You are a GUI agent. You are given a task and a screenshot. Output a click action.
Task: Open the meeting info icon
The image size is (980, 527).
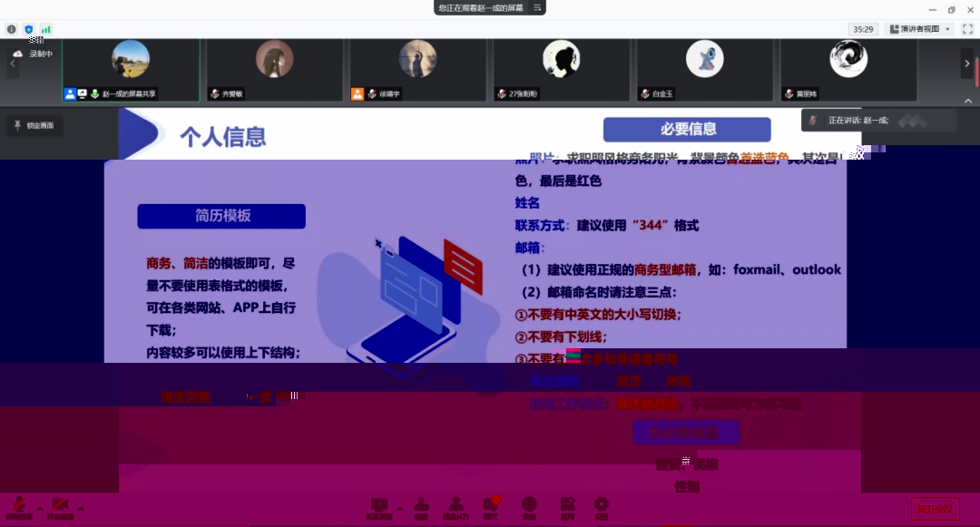pos(11,29)
